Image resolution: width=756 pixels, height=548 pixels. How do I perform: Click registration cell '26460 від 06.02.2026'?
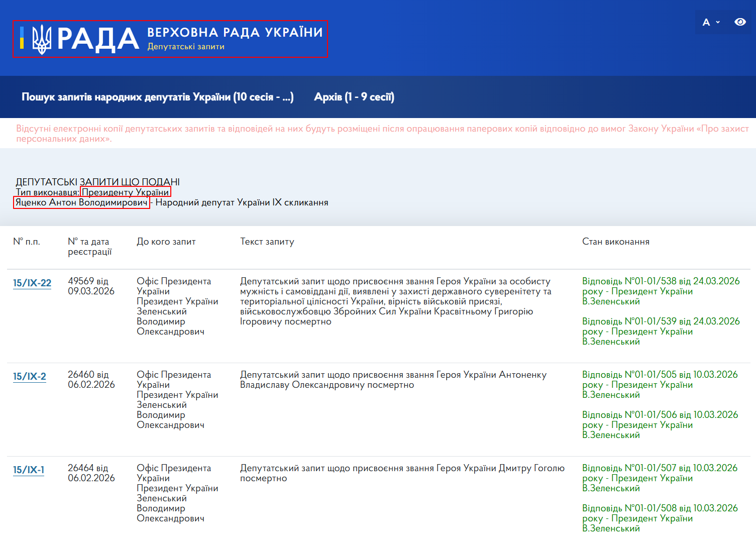(x=91, y=380)
